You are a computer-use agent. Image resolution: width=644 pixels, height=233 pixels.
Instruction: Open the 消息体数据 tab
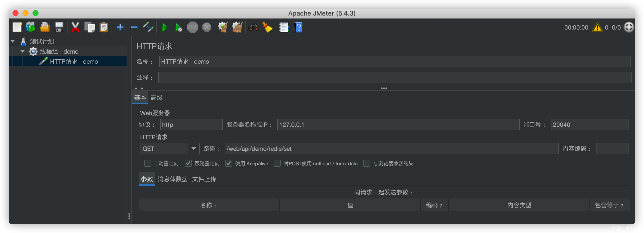point(172,179)
